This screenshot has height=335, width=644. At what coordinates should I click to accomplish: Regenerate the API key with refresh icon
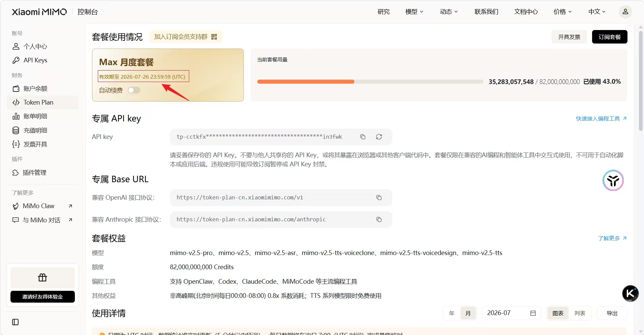[379, 137]
